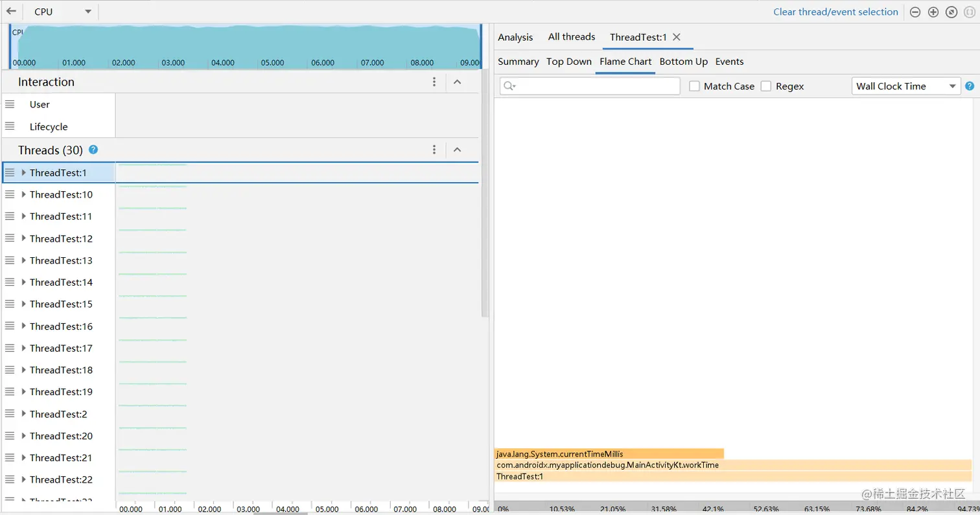Click the drag handle of ThreadTest:11 row
980x515 pixels.
(x=10, y=216)
